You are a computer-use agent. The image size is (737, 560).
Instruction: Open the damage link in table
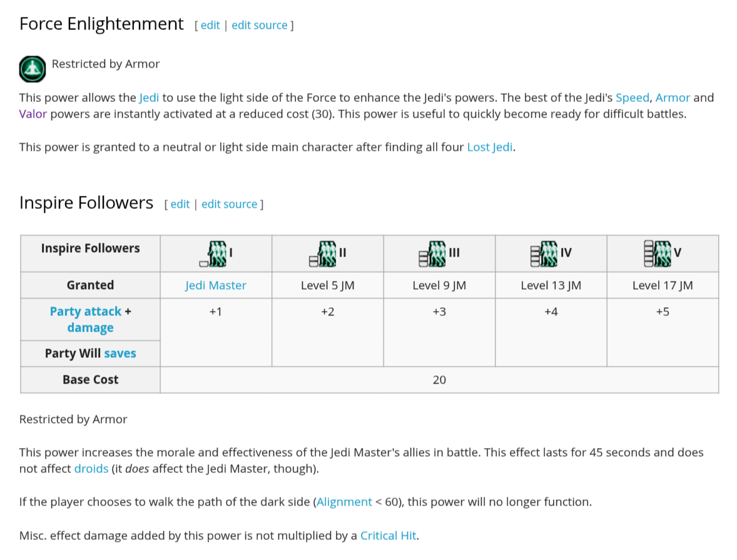coord(90,328)
